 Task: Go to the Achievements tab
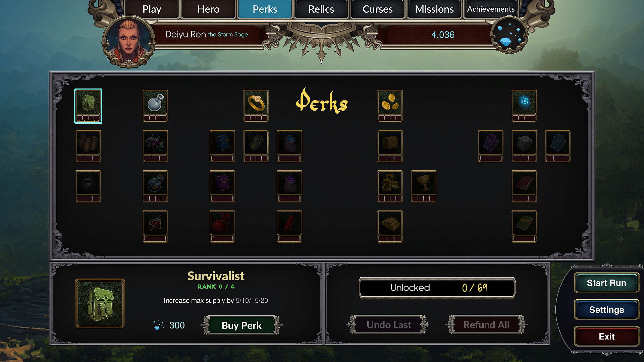click(491, 9)
